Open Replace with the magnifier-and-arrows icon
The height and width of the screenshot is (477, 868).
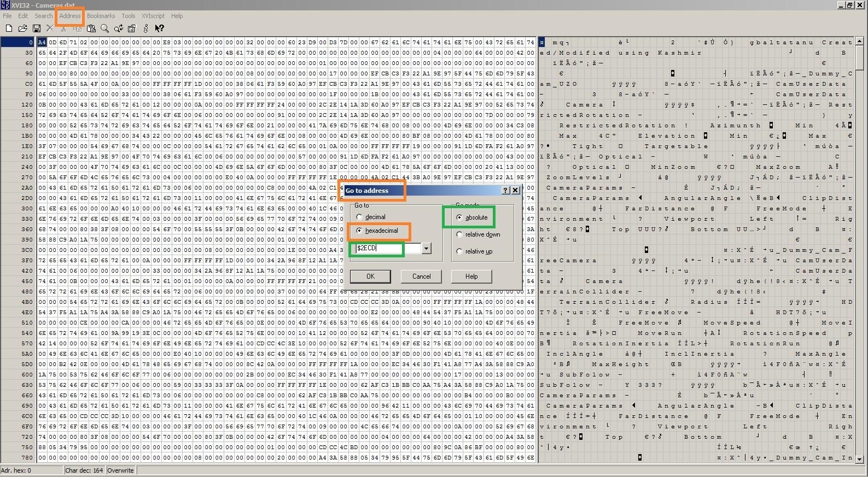[x=118, y=28]
